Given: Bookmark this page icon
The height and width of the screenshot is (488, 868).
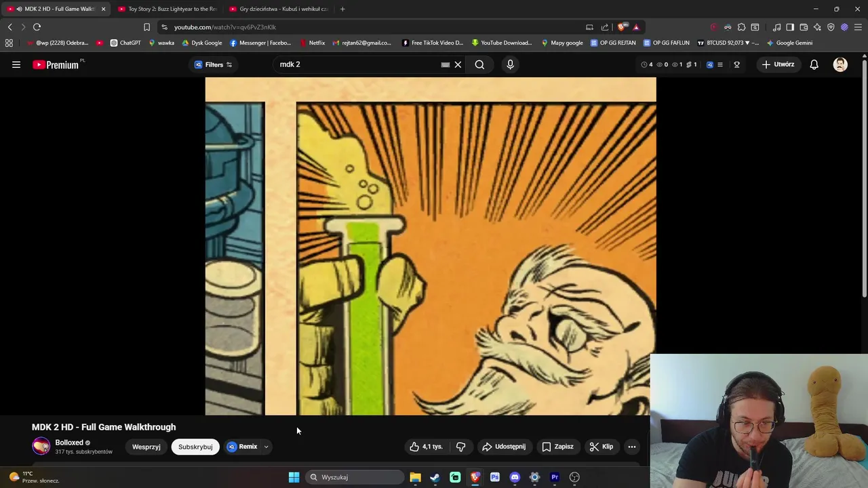Looking at the screenshot, I should pos(146,27).
